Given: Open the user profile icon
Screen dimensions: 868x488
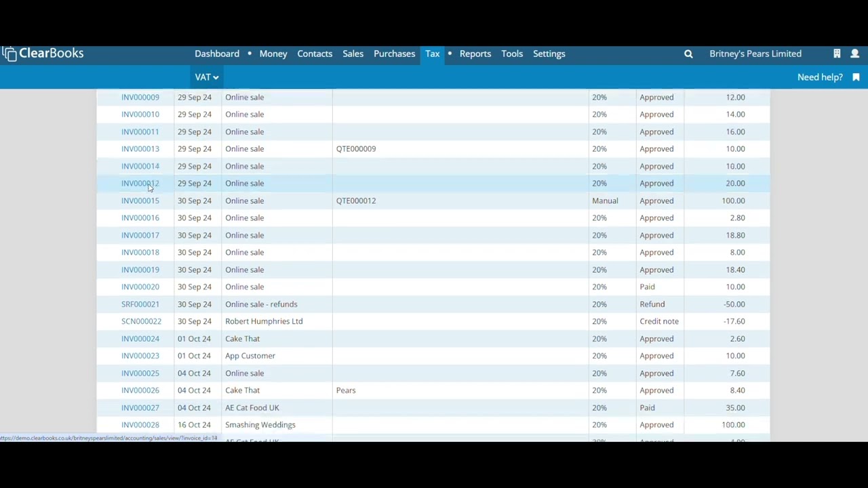Looking at the screenshot, I should click(x=854, y=54).
